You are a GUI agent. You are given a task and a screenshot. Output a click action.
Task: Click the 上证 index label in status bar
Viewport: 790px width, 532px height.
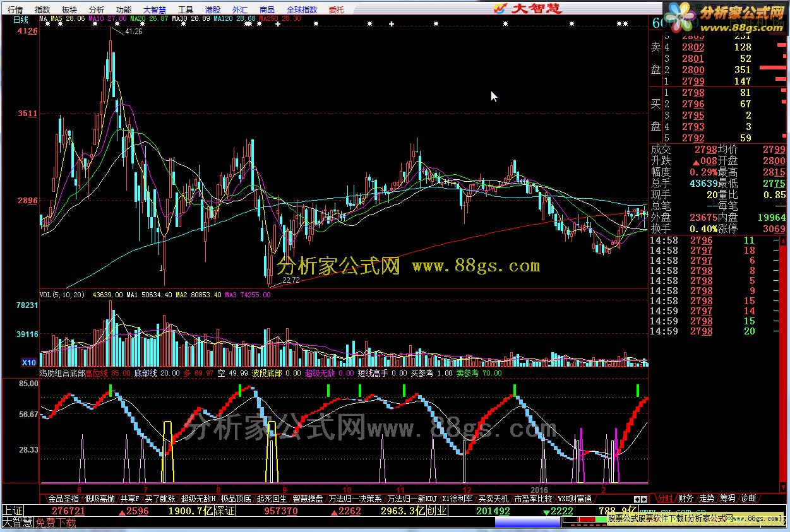[x=12, y=511]
